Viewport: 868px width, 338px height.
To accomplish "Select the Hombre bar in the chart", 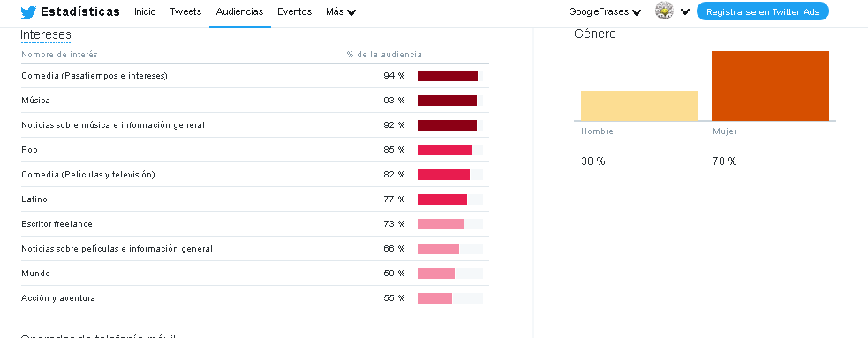I will coord(638,106).
